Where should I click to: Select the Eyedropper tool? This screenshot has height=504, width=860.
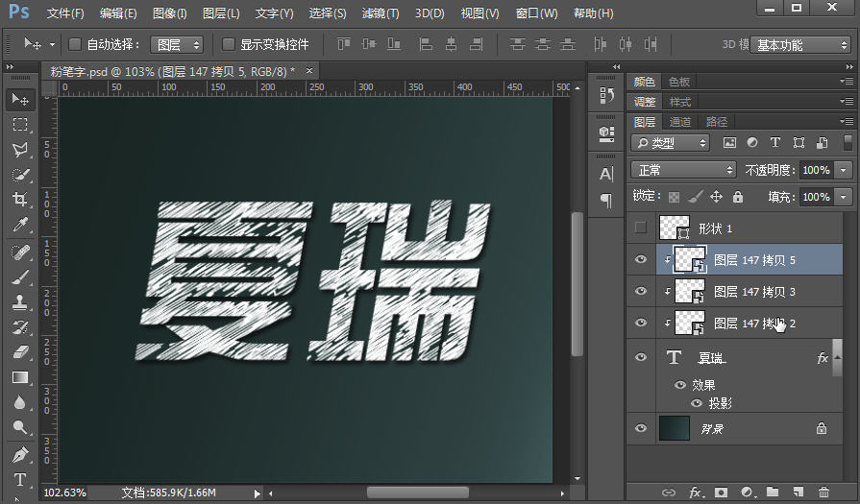pos(20,225)
